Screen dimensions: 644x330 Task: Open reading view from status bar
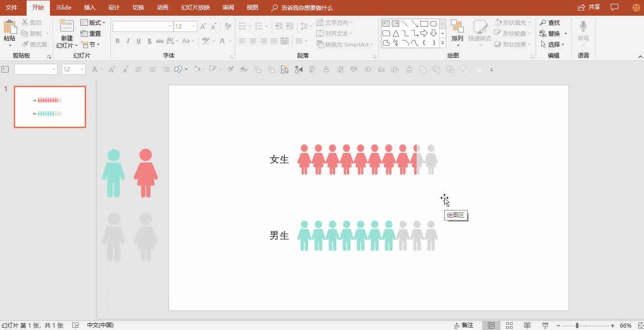click(527, 325)
